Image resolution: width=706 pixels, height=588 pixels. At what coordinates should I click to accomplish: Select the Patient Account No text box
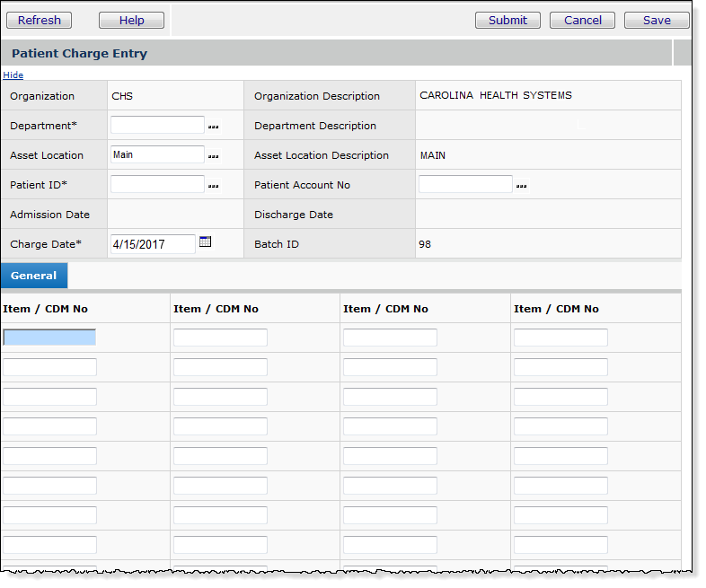(x=465, y=184)
